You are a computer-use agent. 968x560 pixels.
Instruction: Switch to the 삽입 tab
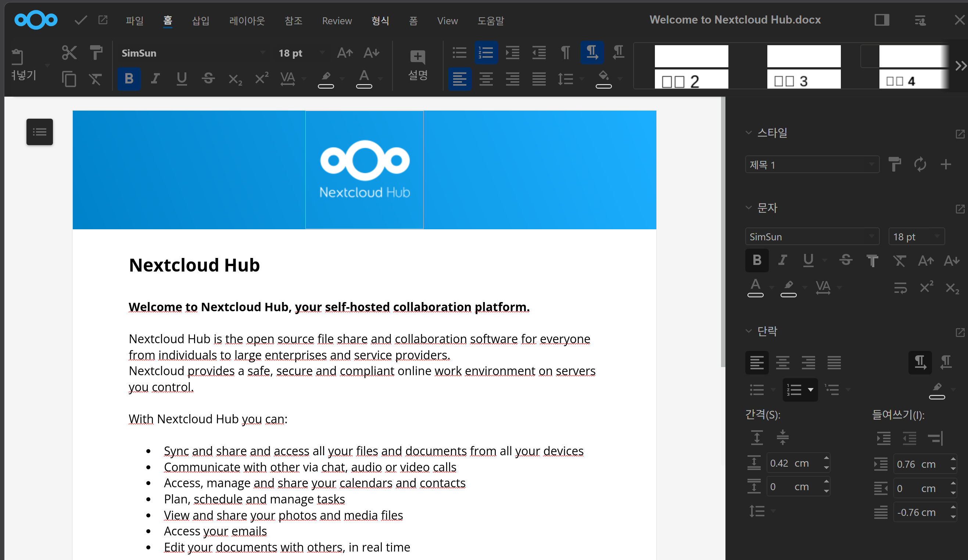201,20
